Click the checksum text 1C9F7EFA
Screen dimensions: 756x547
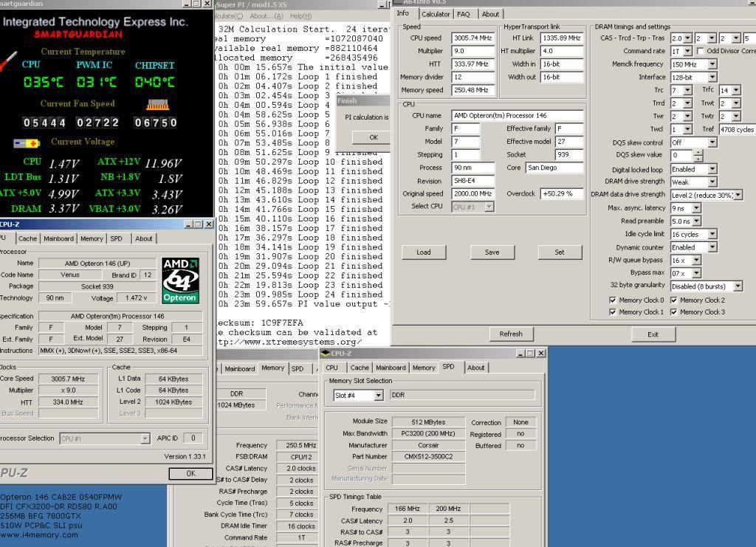282,323
